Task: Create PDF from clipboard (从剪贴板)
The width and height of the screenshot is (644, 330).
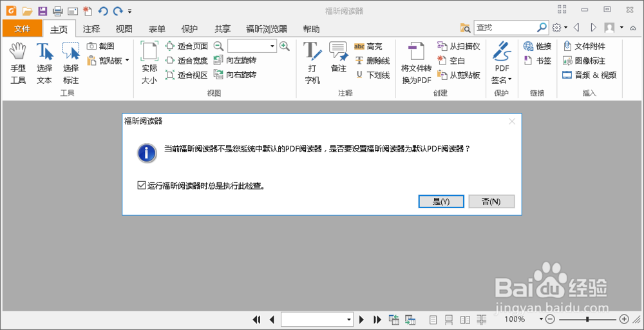Action: tap(459, 75)
